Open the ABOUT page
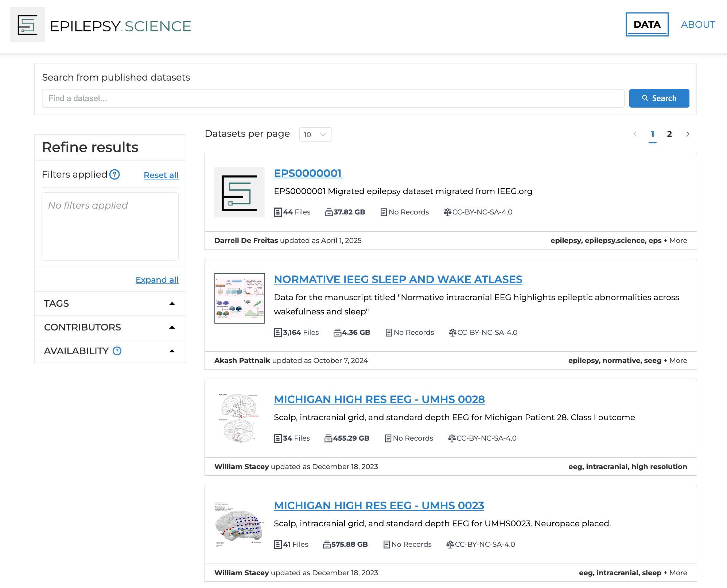The height and width of the screenshot is (588, 727). pos(698,24)
